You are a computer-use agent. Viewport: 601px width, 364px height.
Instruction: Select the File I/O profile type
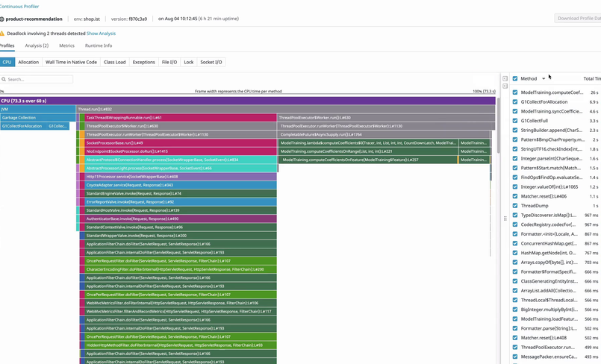click(x=169, y=62)
